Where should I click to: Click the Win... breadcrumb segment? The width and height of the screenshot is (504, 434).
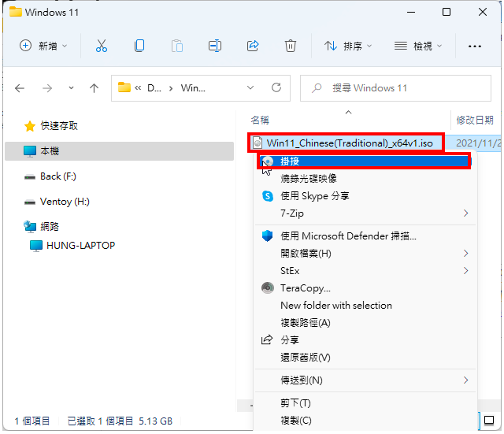tap(193, 87)
